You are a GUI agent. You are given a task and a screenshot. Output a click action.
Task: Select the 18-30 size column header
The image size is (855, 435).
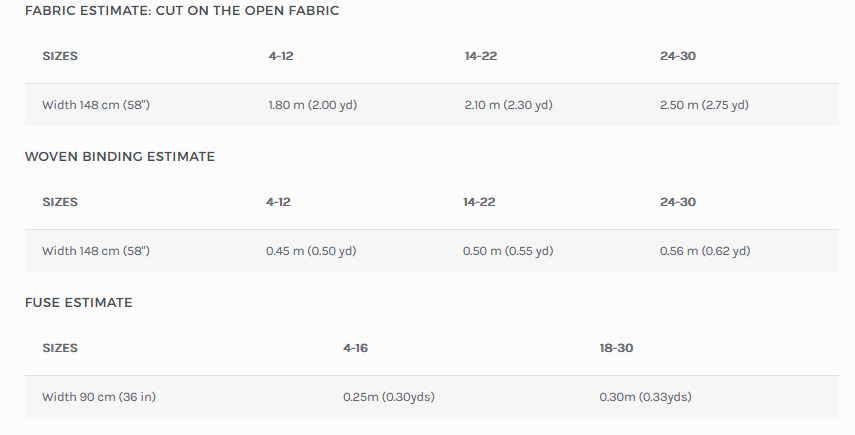coord(616,348)
